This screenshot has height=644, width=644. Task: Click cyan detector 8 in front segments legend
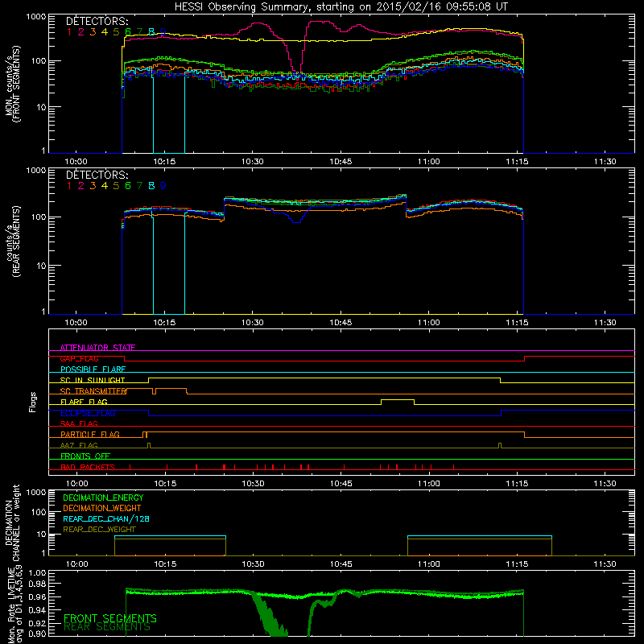(x=151, y=31)
